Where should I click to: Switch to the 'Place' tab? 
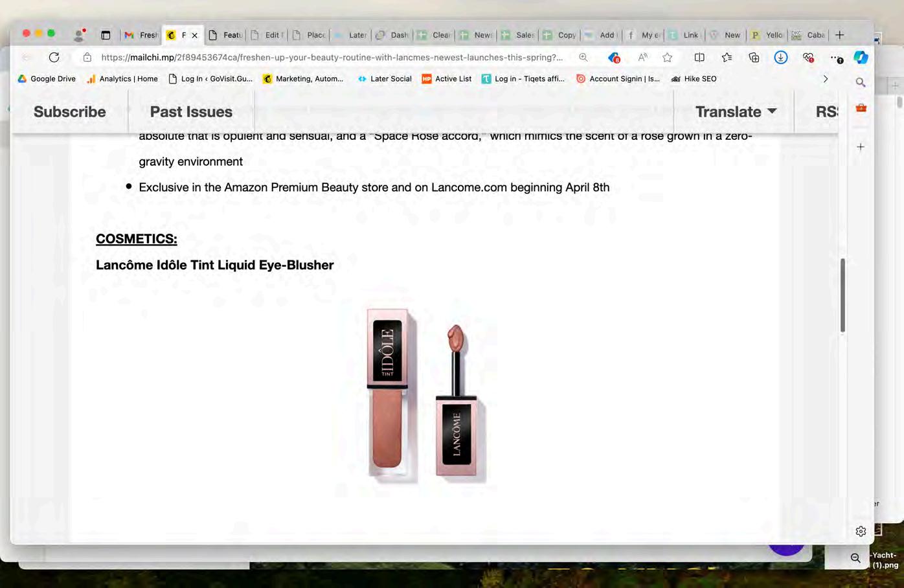(309, 35)
